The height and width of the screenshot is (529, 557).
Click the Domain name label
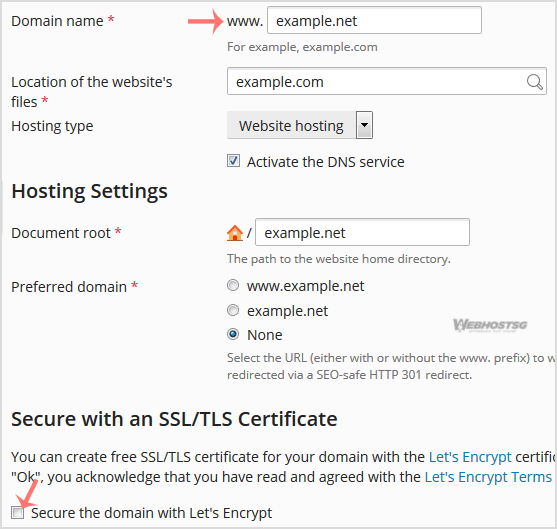click(57, 21)
